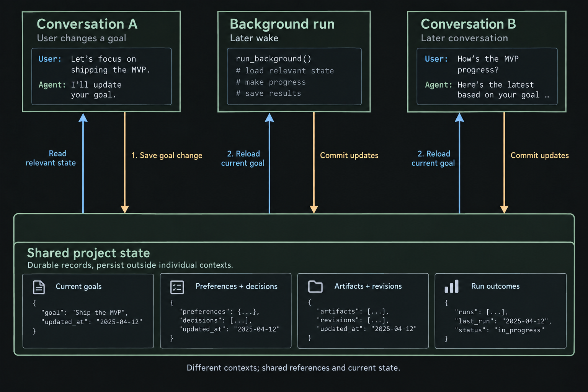Click the Current goals document icon
588x392 pixels.
click(x=39, y=287)
